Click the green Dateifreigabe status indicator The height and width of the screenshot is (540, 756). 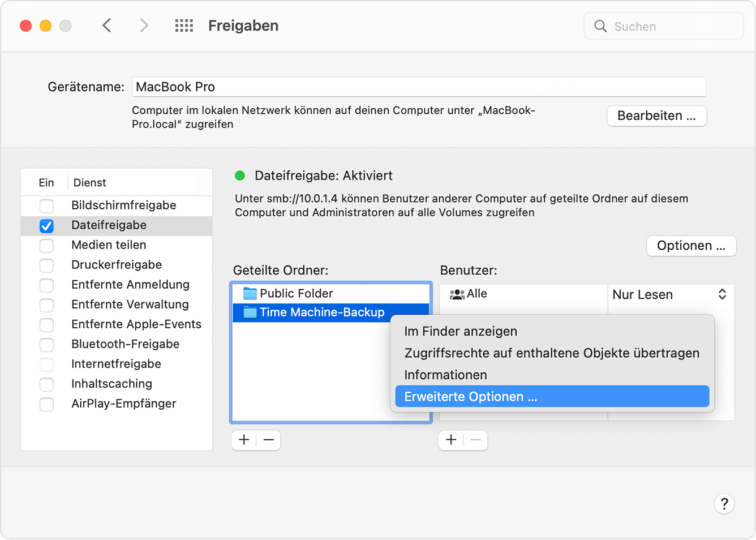[x=240, y=175]
